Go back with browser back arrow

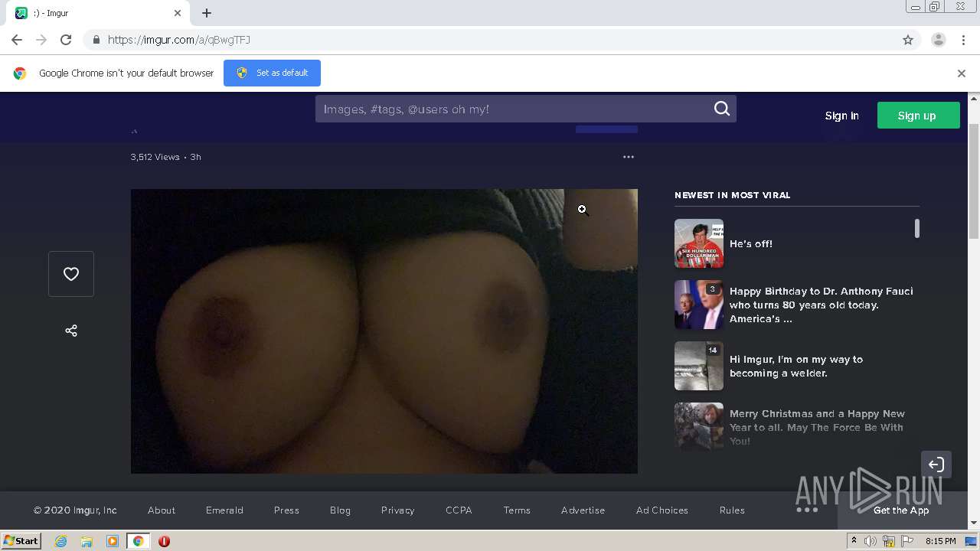17,40
